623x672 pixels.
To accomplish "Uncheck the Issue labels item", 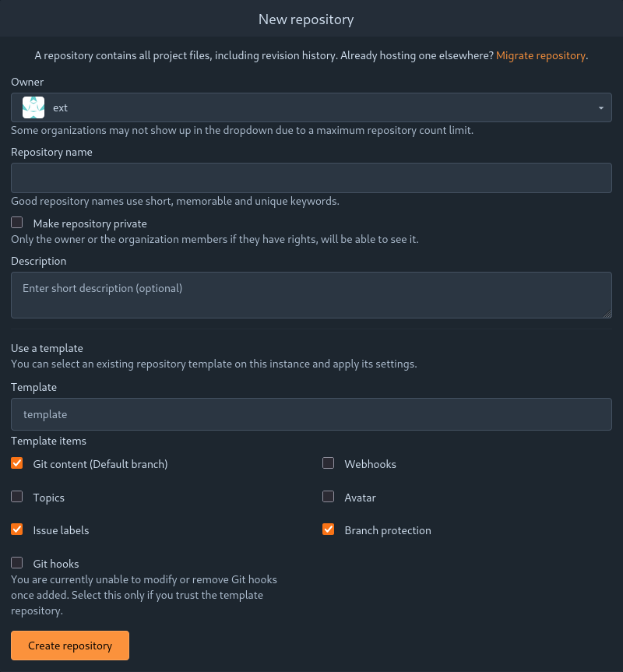I will [x=16, y=529].
